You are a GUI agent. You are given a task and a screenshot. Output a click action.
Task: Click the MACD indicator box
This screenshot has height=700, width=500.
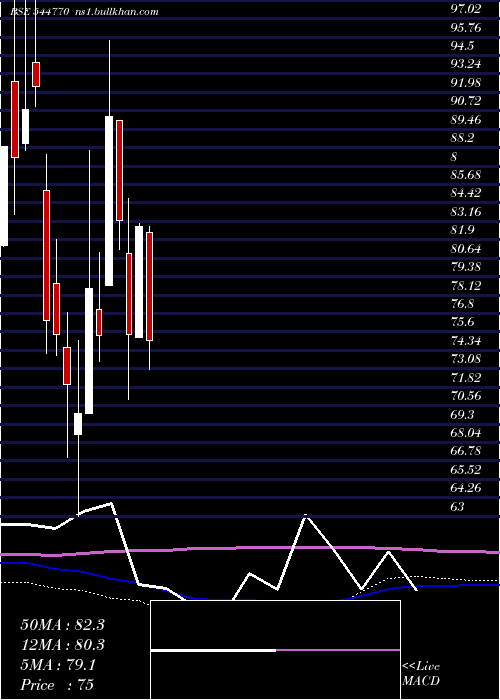(x=275, y=650)
